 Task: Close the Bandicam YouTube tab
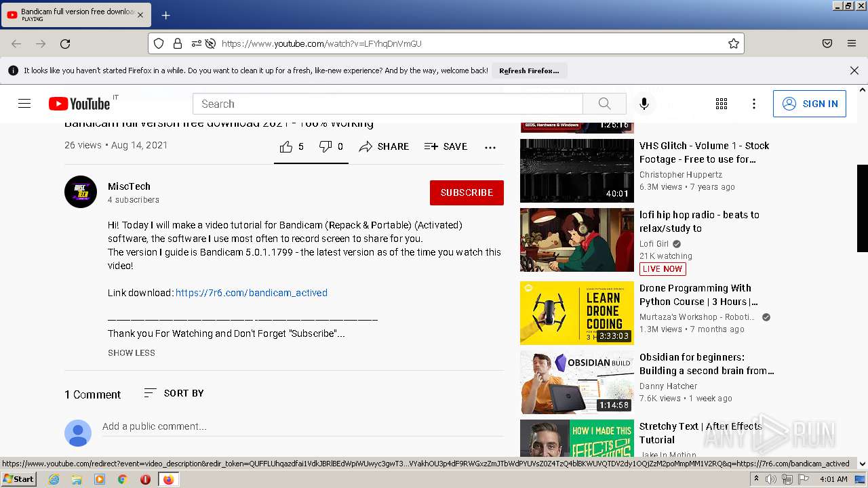click(140, 15)
